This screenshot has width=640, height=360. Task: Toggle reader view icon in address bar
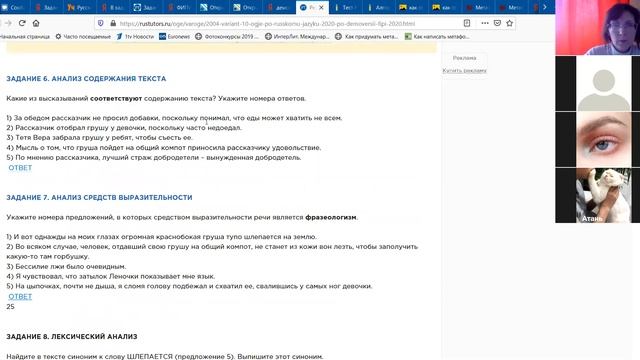pos(467,23)
